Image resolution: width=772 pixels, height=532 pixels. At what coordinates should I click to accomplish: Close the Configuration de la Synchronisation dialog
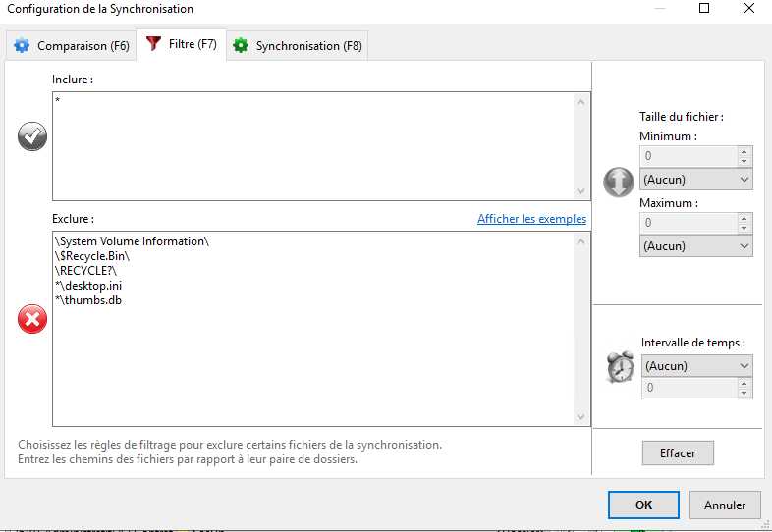click(x=748, y=8)
